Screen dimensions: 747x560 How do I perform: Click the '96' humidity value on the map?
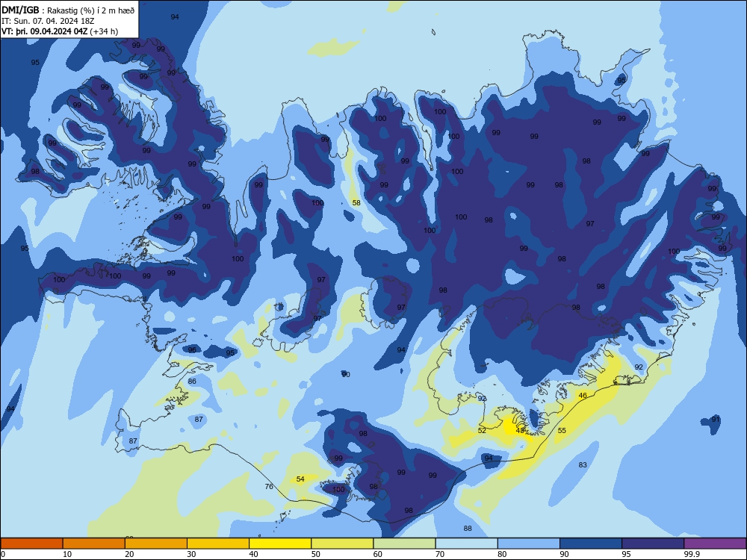[192, 350]
